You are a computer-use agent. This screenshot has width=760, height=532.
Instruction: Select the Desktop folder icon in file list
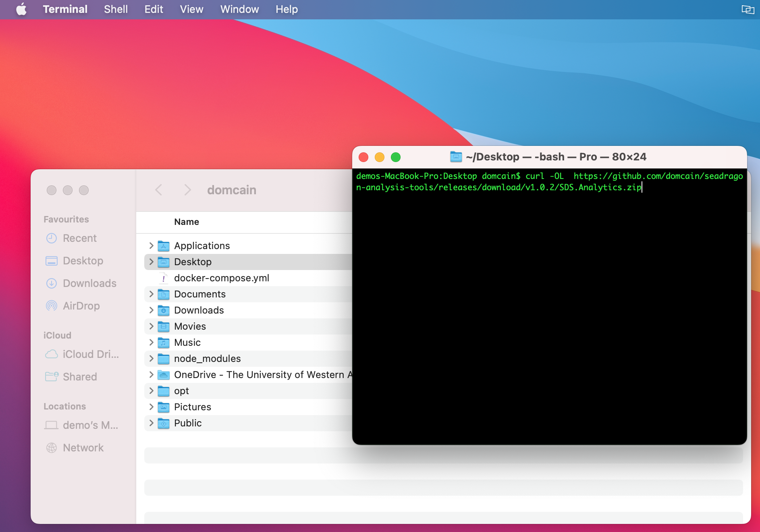pyautogui.click(x=164, y=262)
